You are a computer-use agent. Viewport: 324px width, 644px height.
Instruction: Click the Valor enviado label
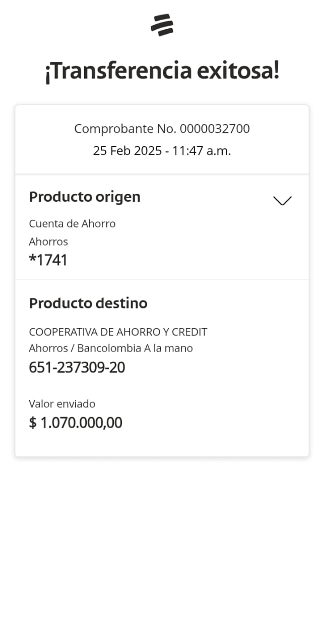(62, 404)
